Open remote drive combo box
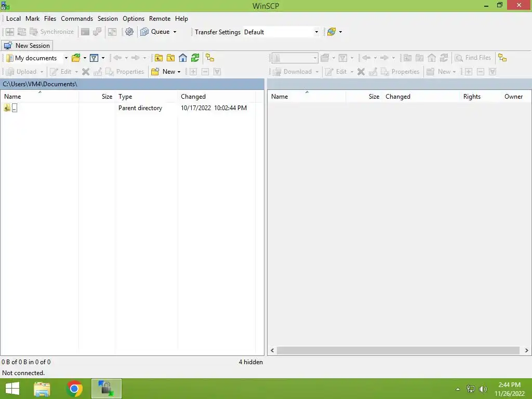Image resolution: width=532 pixels, height=399 pixels. coord(295,58)
